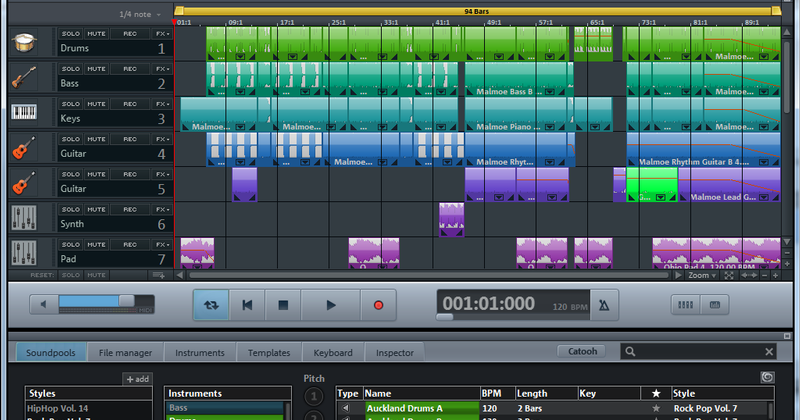This screenshot has height=420, width=800.
Task: Open the keyboard view button in transport
Action: 715,305
